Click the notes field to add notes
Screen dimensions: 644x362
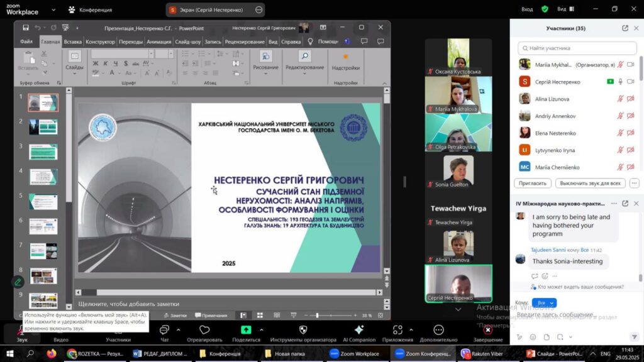pyautogui.click(x=228, y=304)
